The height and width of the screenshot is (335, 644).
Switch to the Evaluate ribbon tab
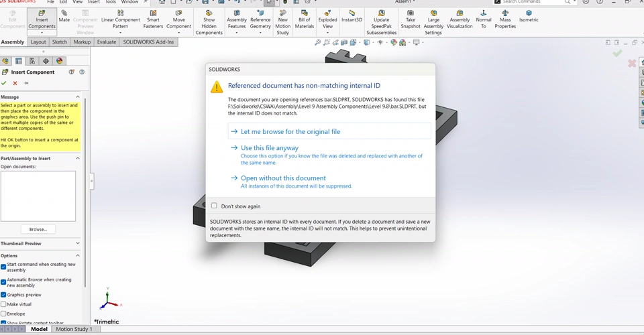(x=107, y=42)
